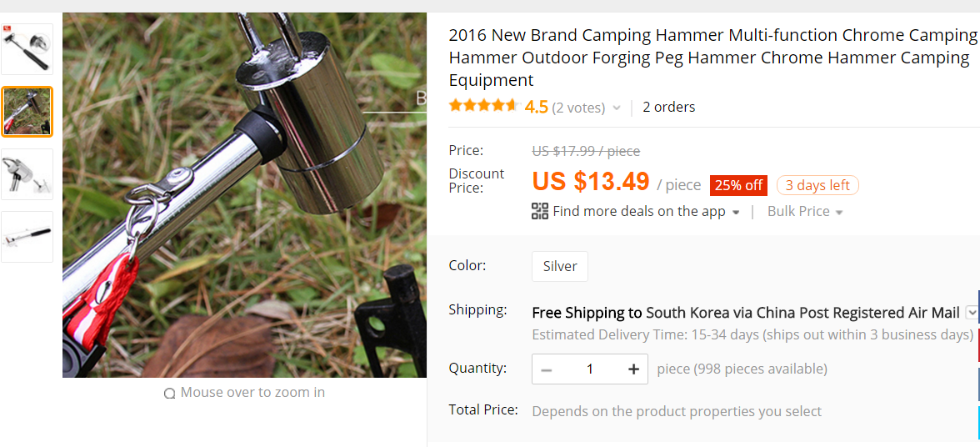Select the first hammer thumbnail image
This screenshot has width=980, height=447.
(27, 49)
